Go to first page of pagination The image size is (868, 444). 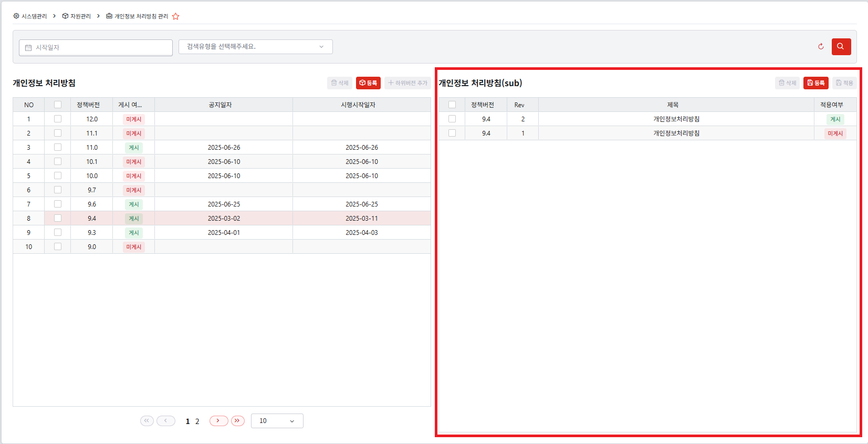pyautogui.click(x=147, y=421)
